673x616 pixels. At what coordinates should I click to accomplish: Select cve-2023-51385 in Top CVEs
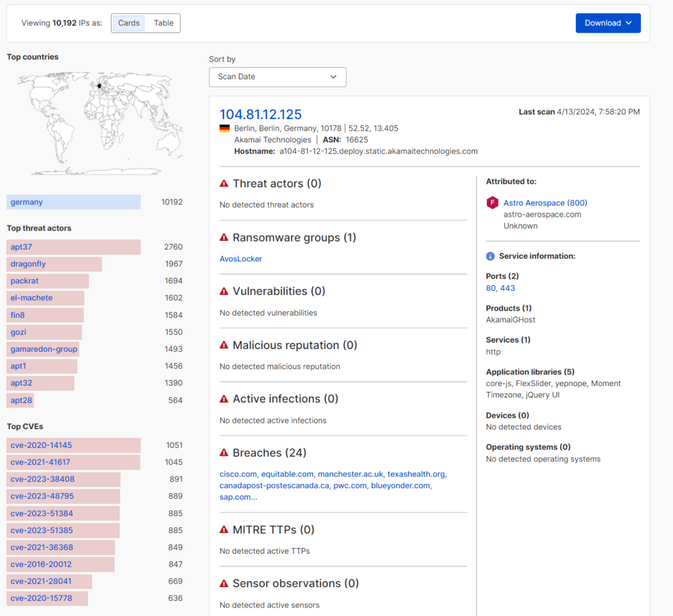pos(63,530)
